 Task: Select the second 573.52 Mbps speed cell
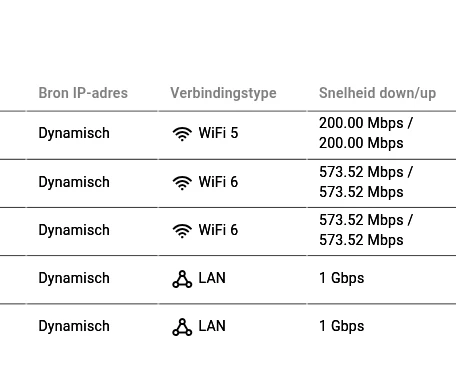[366, 230]
